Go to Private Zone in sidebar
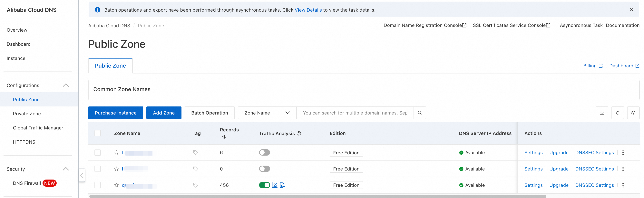Viewport: 644px width, 198px height. tap(27, 114)
